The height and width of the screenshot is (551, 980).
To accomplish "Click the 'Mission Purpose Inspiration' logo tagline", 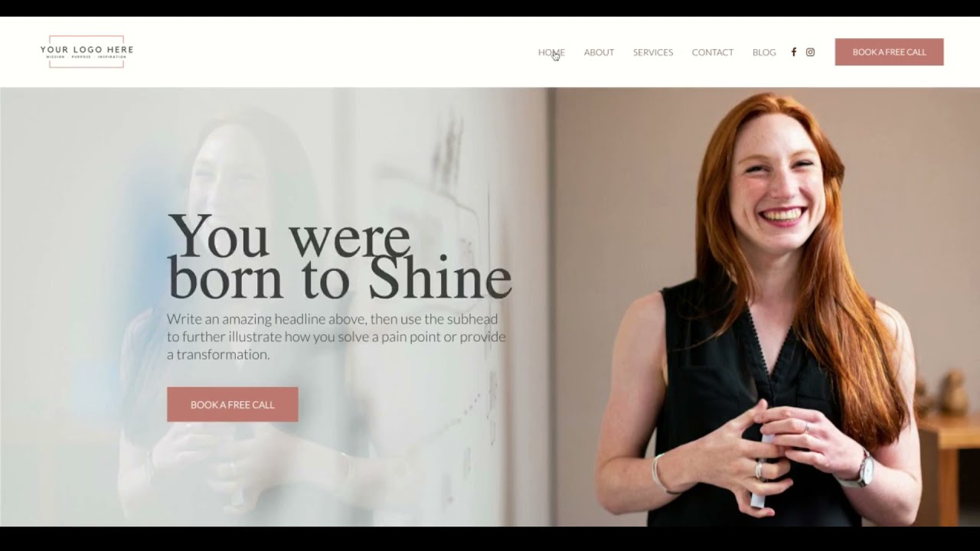I will [86, 57].
